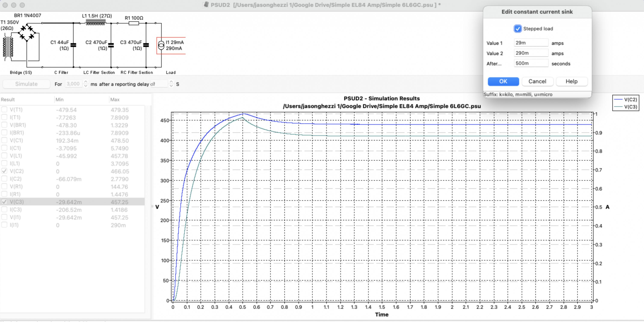Enable the I(C3) result checkbox
This screenshot has width=644, height=322.
pyautogui.click(x=4, y=210)
